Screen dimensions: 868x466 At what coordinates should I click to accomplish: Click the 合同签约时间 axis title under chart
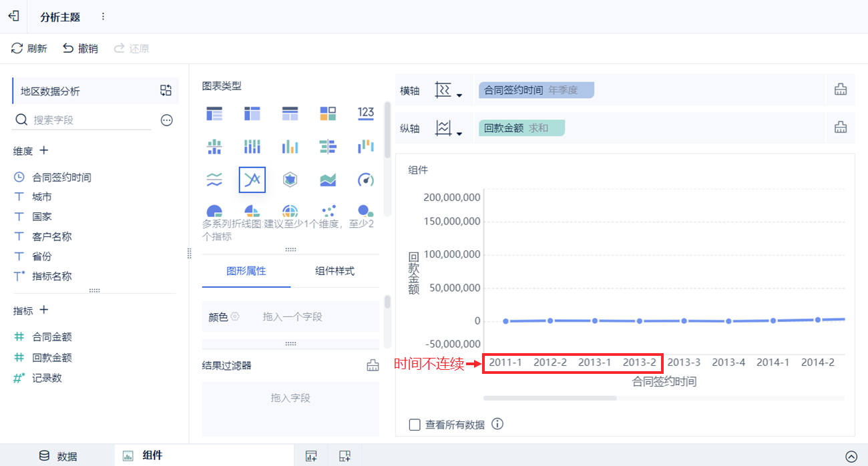pyautogui.click(x=664, y=382)
